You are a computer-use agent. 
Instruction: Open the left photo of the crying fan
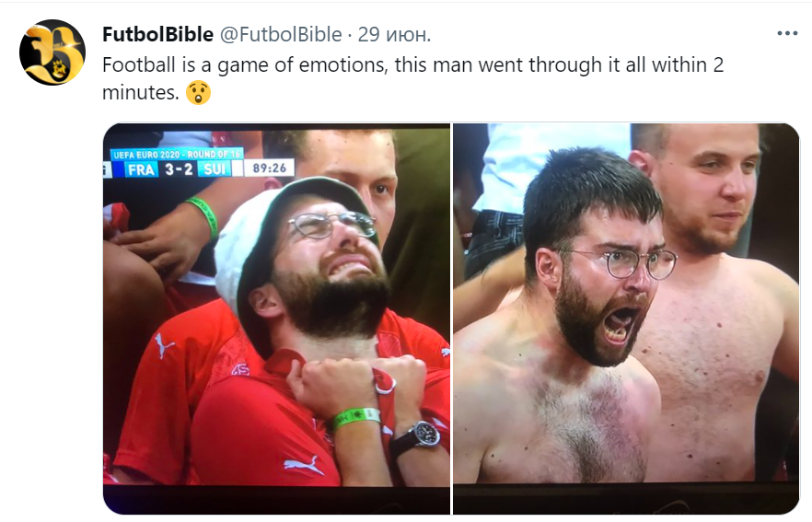[x=276, y=319]
